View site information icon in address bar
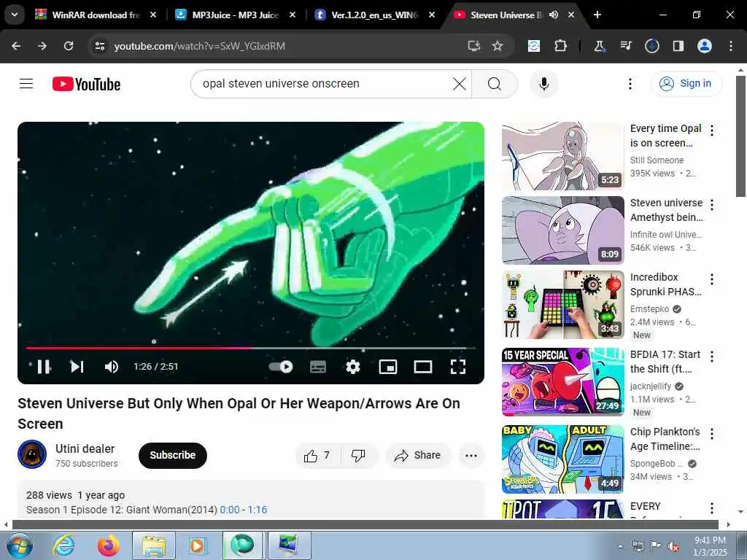The width and height of the screenshot is (747, 560). (99, 46)
